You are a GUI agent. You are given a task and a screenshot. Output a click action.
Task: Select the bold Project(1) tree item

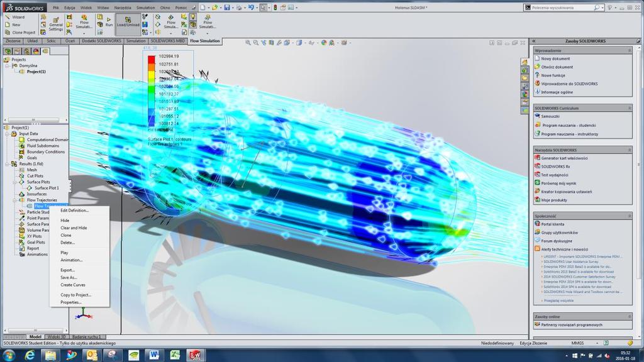point(36,72)
